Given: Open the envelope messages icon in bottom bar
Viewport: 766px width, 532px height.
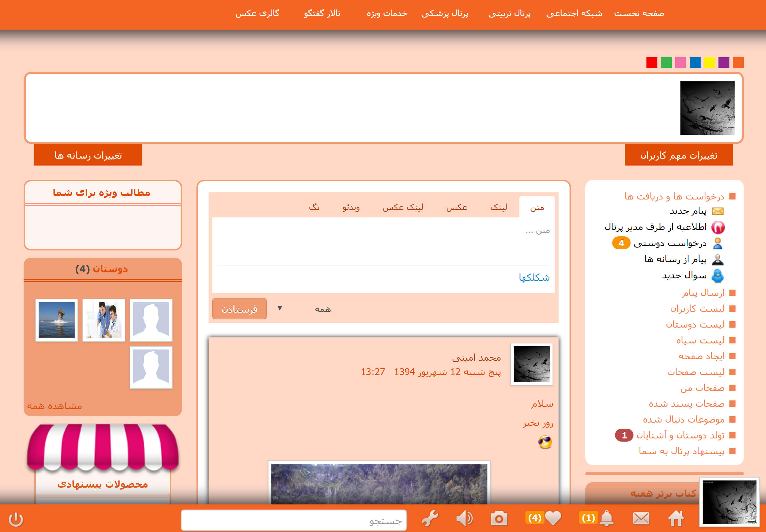Looking at the screenshot, I should [641, 519].
